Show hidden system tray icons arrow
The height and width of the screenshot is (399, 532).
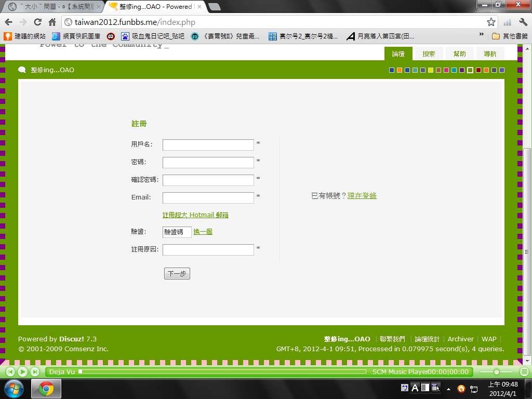(449, 389)
